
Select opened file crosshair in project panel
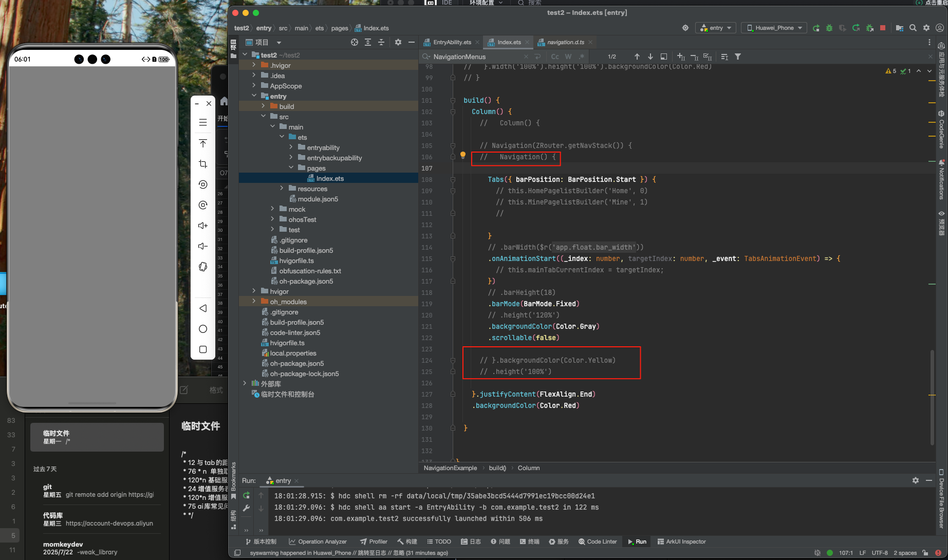pyautogui.click(x=355, y=42)
